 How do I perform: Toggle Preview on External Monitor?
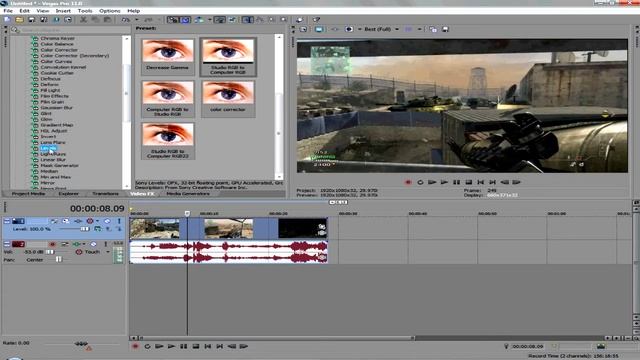(x=319, y=29)
